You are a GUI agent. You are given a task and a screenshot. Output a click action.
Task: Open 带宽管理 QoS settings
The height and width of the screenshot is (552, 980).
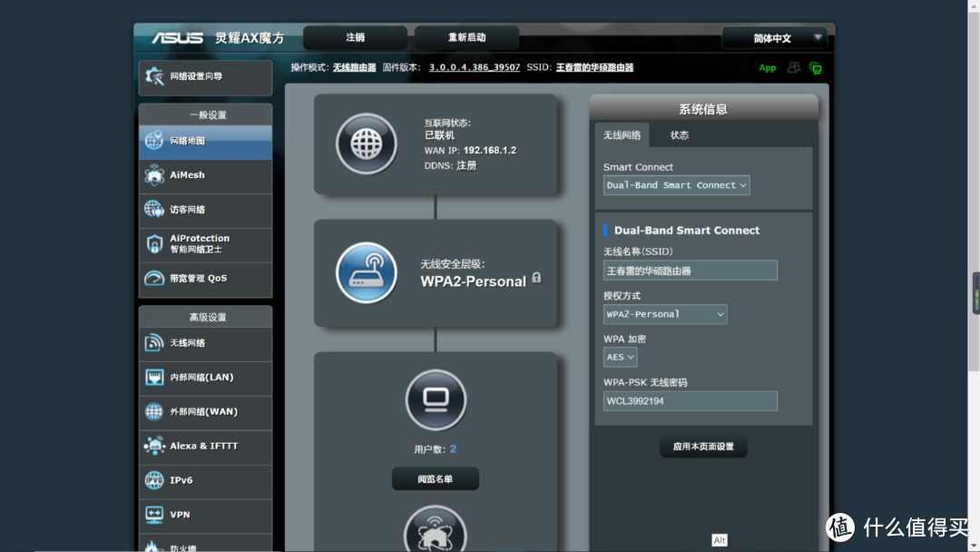(191, 278)
